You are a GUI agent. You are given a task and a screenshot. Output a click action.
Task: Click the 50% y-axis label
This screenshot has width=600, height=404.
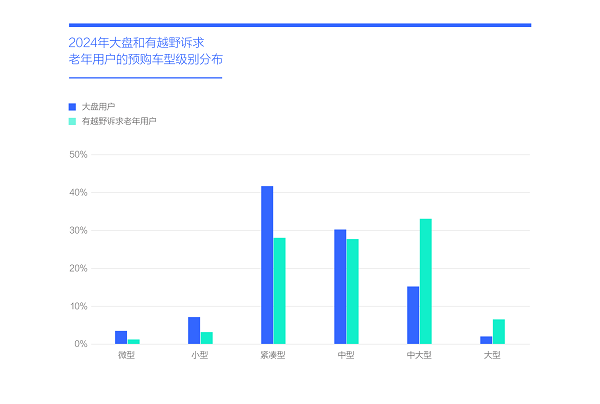click(x=78, y=155)
